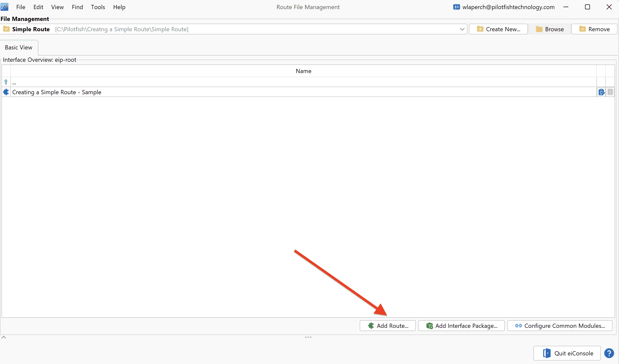Image resolution: width=619 pixels, height=364 pixels.
Task: Click the Name column header
Action: click(303, 71)
